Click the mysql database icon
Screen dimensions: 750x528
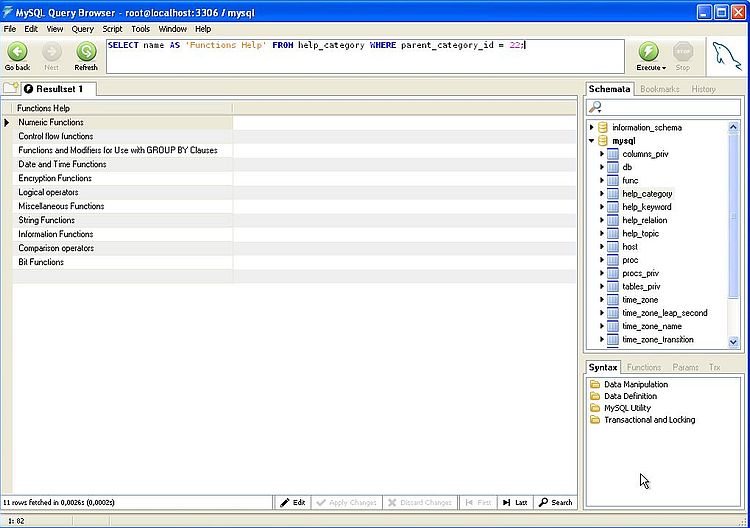click(603, 141)
